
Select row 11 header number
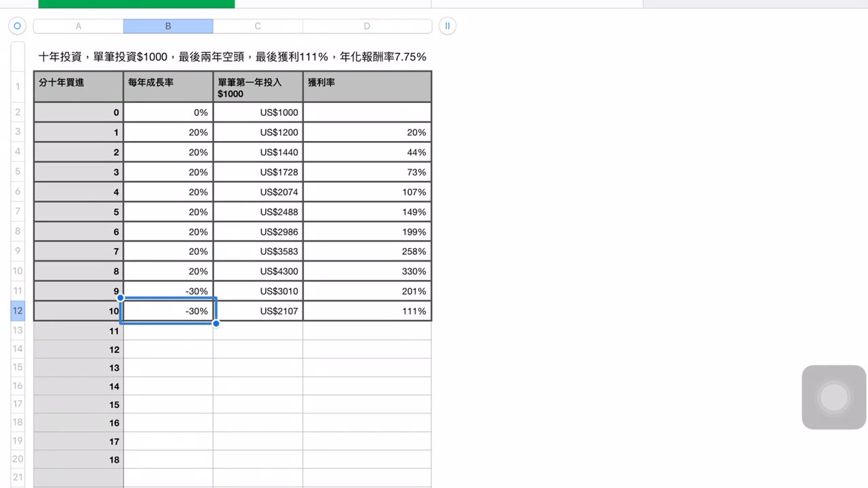[x=18, y=291]
